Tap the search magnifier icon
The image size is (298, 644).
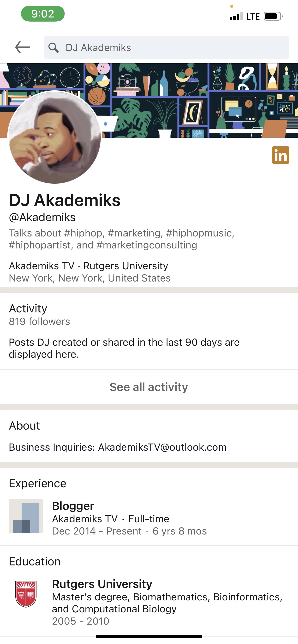[x=53, y=47]
